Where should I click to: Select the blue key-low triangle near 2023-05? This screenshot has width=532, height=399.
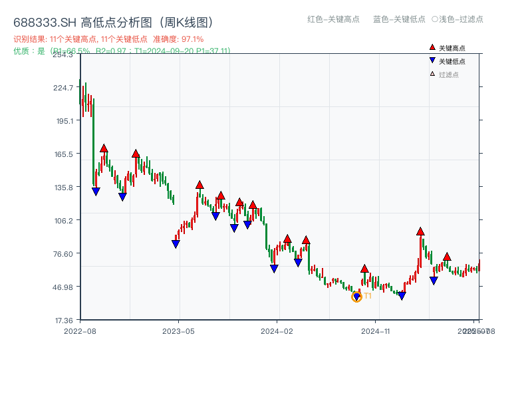point(176,245)
